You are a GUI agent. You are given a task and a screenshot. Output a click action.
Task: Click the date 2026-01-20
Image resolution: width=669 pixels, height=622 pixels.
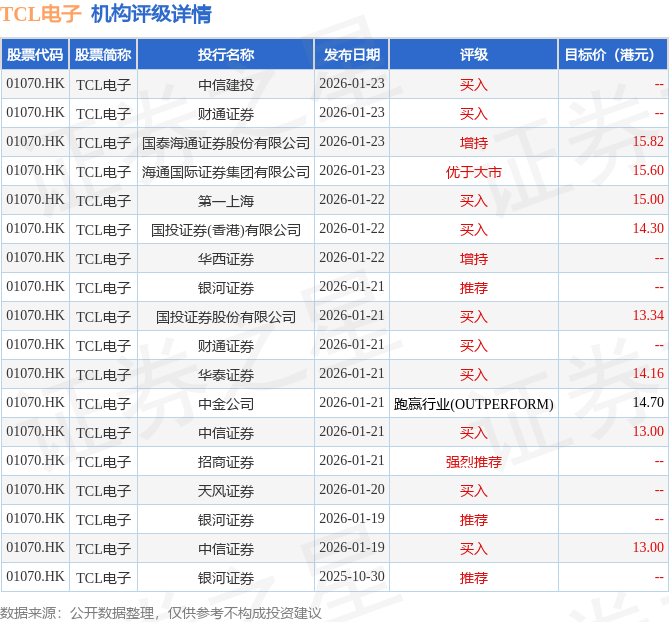coord(352,489)
